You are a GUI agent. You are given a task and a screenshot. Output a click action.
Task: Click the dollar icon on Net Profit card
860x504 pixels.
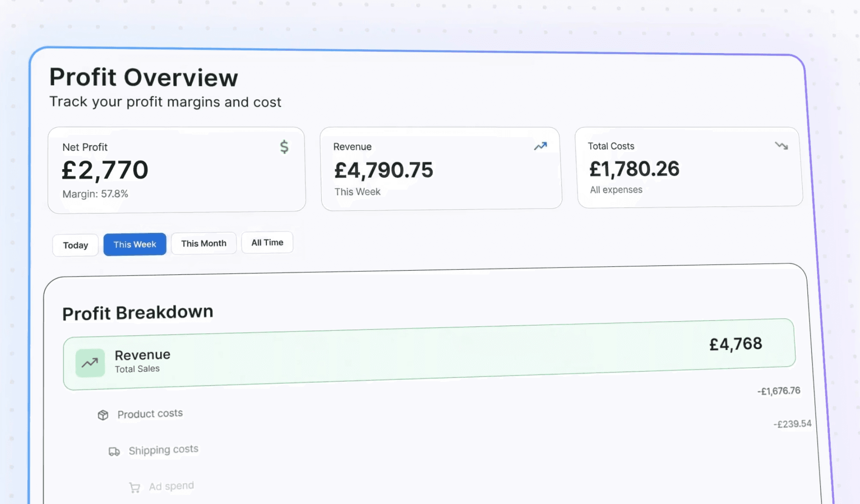284,147
